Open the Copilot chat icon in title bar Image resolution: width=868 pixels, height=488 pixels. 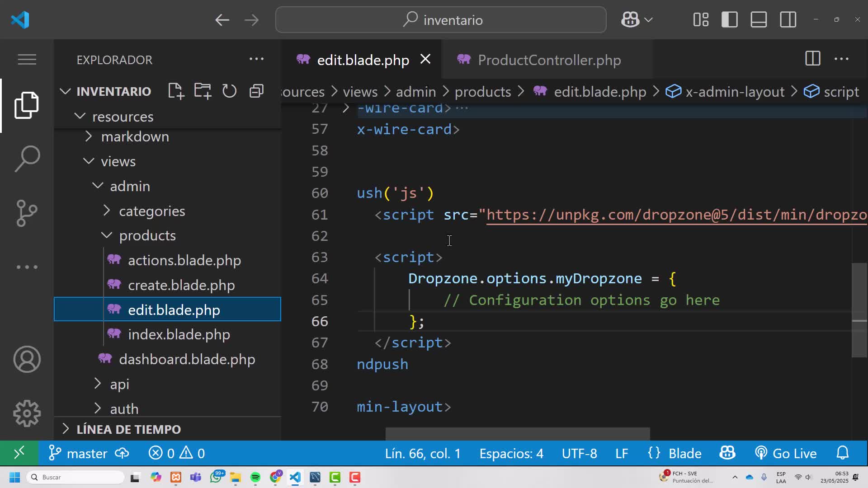click(630, 20)
